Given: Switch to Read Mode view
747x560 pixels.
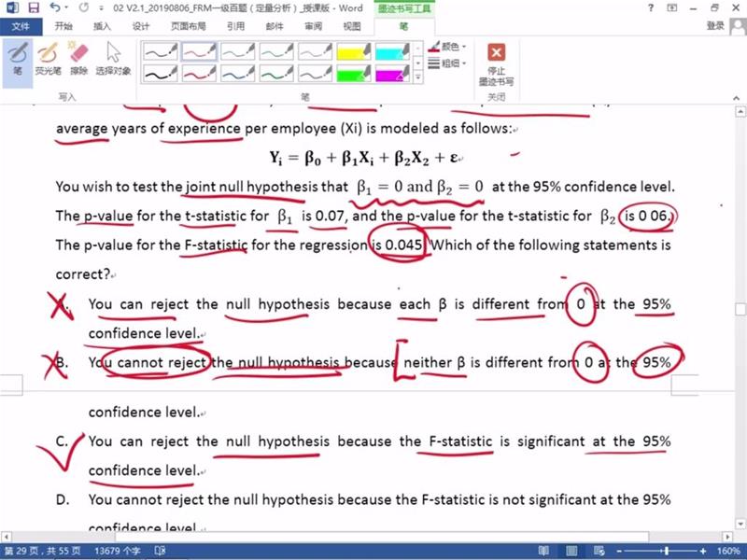Looking at the screenshot, I should click(x=543, y=551).
